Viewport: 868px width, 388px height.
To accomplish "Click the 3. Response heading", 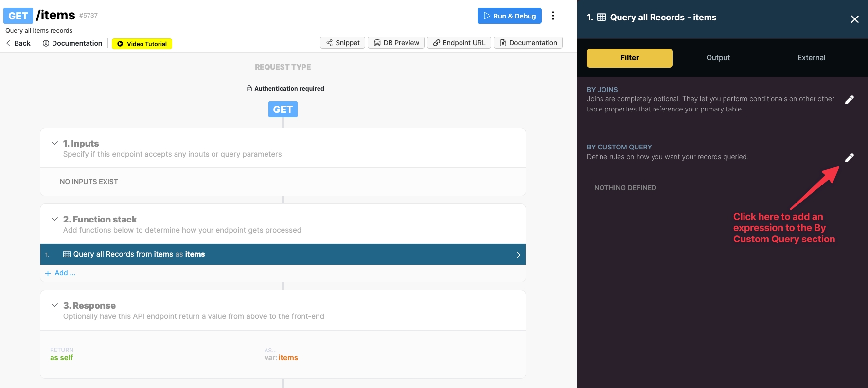I will 89,306.
